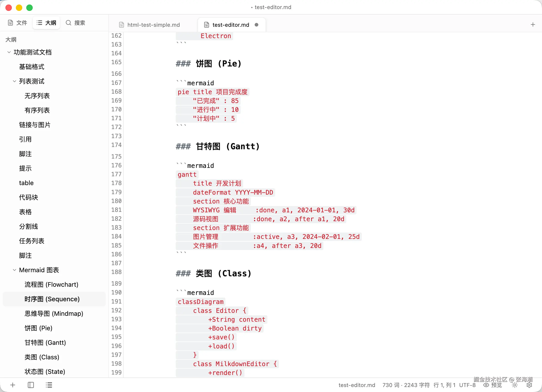Add a new tab with plus icon
Viewport: 542px width, 392px height.
pyautogui.click(x=533, y=25)
